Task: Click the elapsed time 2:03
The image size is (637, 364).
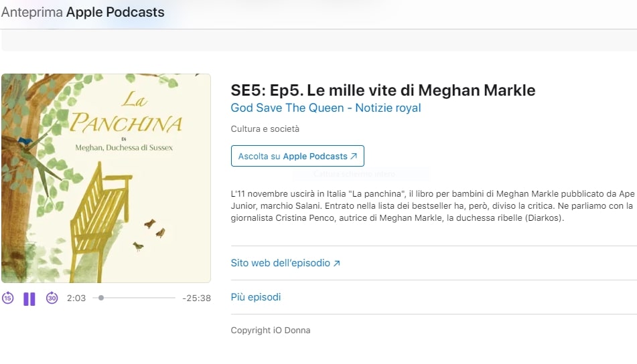Action: [x=76, y=298]
